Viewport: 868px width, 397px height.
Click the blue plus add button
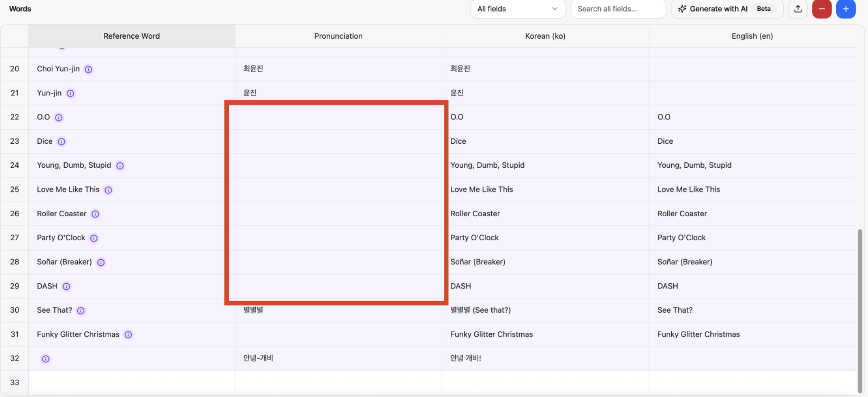click(x=845, y=9)
